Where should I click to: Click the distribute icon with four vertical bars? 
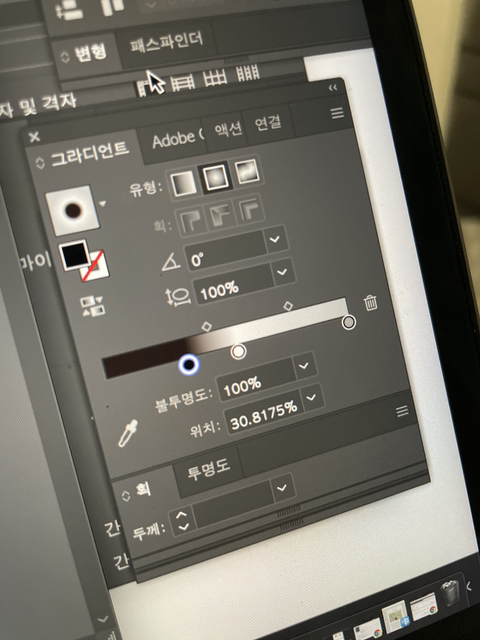(247, 72)
